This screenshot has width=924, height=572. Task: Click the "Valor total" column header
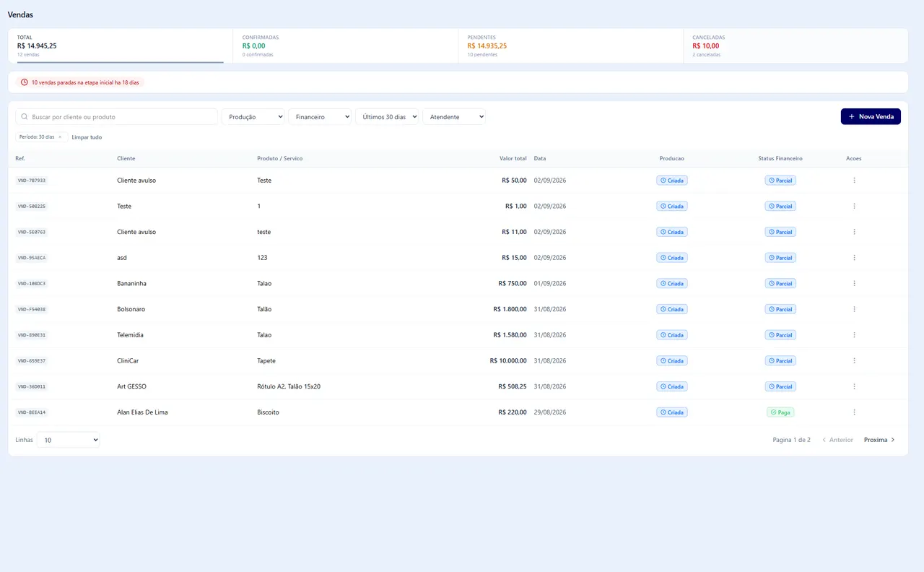click(513, 158)
